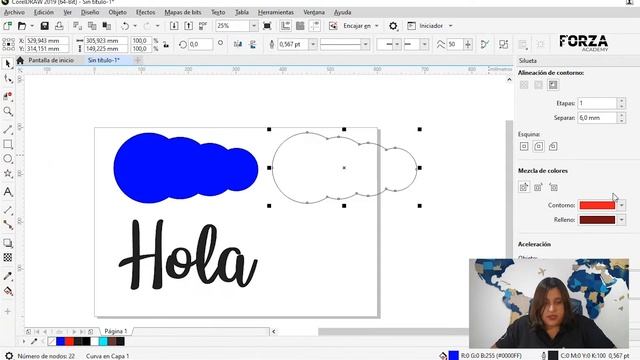Select the Interactive fill bucket tool
This screenshot has height=360, width=640.
pyautogui.click(x=8, y=291)
